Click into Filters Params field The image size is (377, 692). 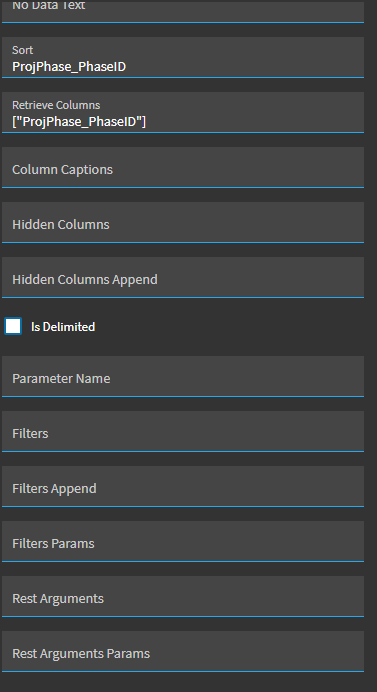coord(183,541)
